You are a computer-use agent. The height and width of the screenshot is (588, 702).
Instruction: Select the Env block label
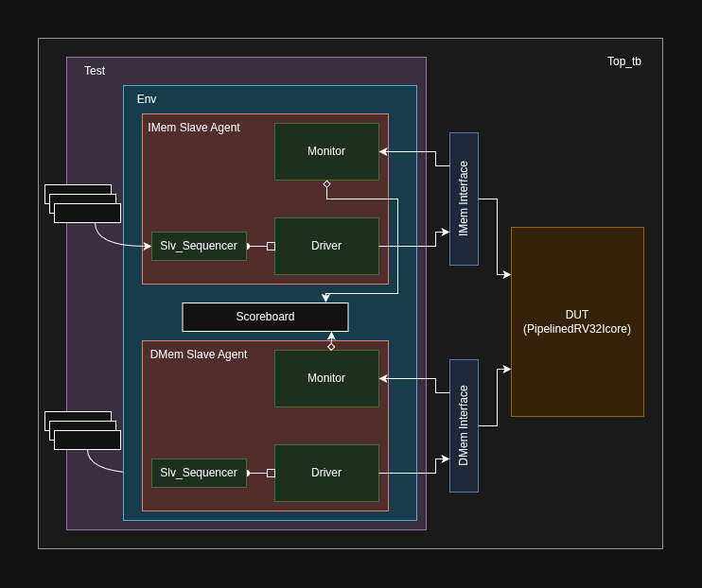[x=147, y=99]
